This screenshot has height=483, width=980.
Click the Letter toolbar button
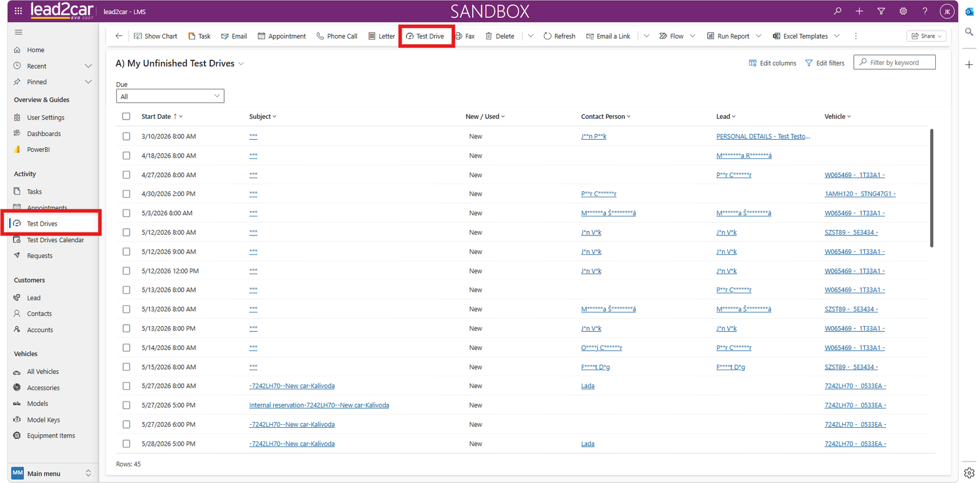(382, 36)
